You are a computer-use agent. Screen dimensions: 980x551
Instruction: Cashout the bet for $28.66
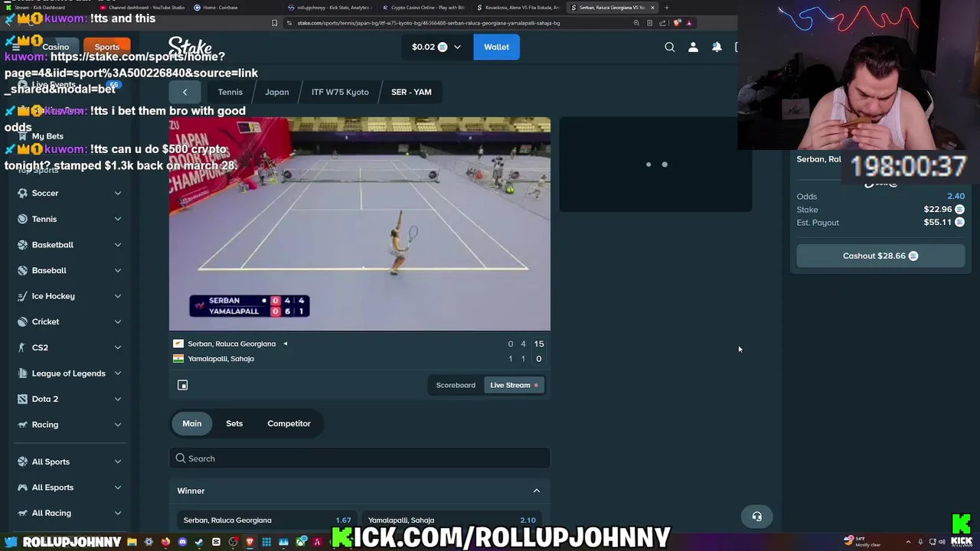880,256
